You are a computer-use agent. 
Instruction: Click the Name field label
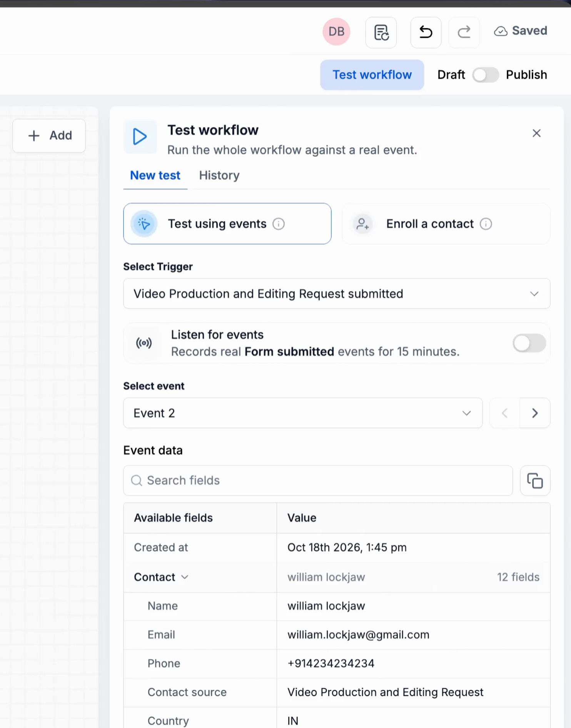tap(163, 606)
